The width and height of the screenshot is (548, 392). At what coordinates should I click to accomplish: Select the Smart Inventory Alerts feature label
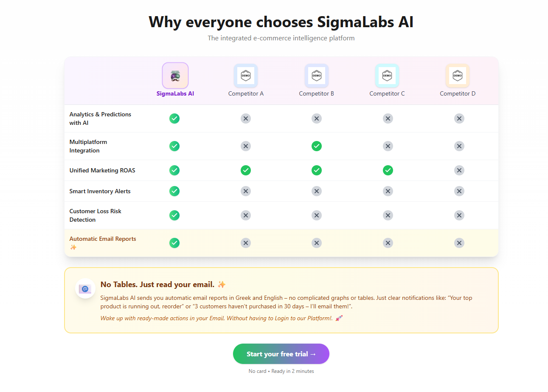[x=100, y=191]
